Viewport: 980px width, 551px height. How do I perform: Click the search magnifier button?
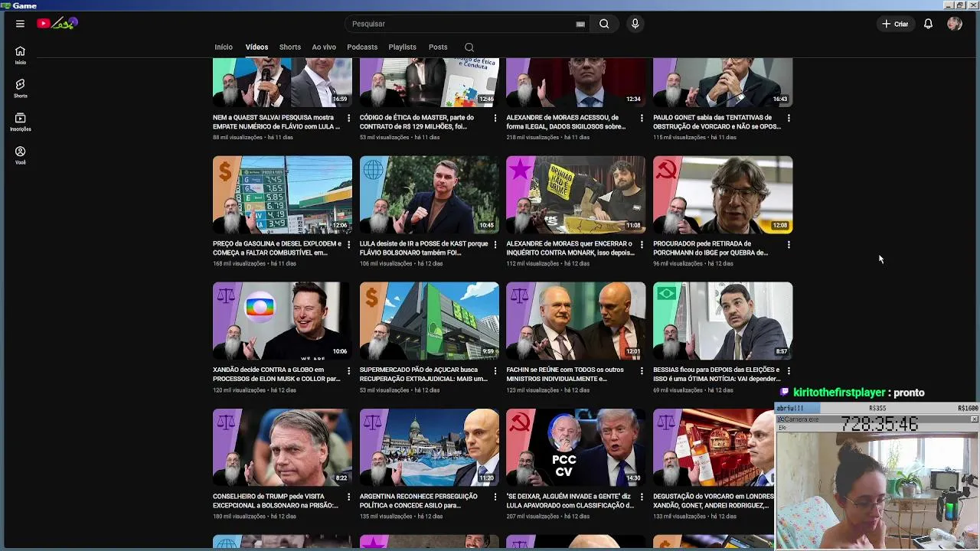(x=604, y=24)
